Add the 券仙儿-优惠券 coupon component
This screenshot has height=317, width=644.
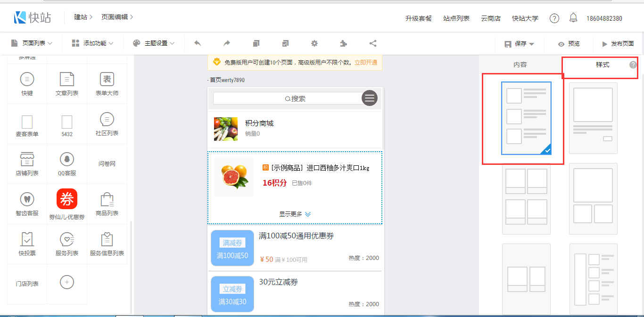pos(67,204)
